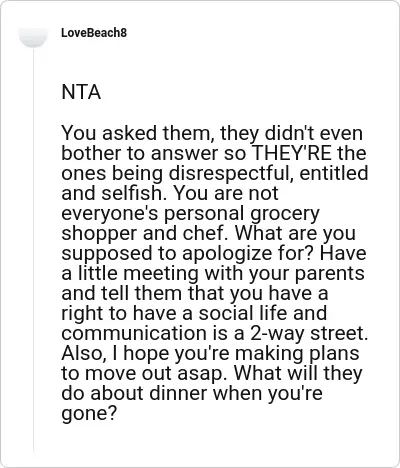Click the line "Also, I hope you're making plans"

pyautogui.click(x=210, y=354)
